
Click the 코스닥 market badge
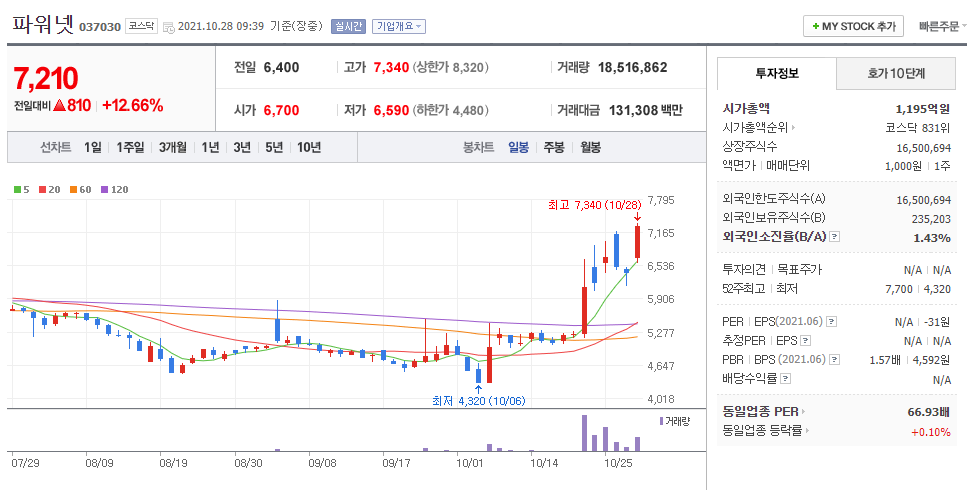tap(141, 26)
